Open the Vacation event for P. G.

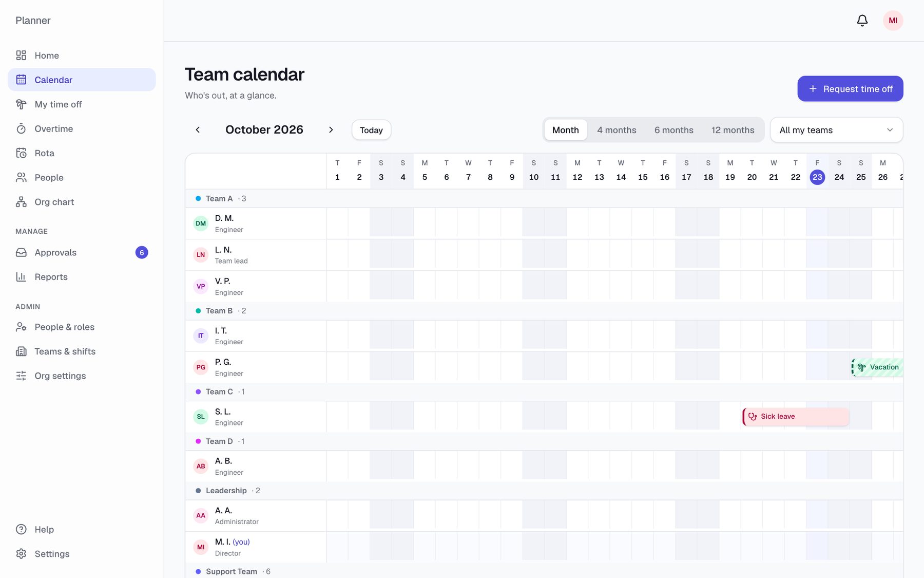coord(877,367)
